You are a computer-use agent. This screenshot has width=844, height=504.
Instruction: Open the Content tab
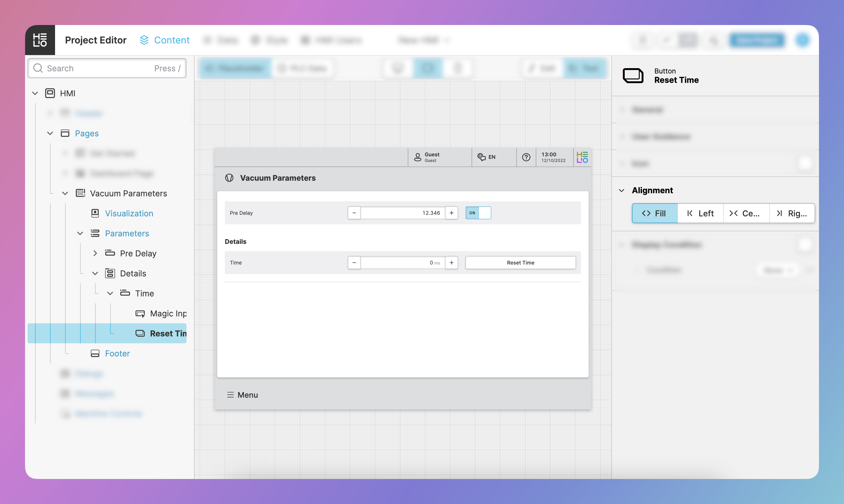click(165, 40)
